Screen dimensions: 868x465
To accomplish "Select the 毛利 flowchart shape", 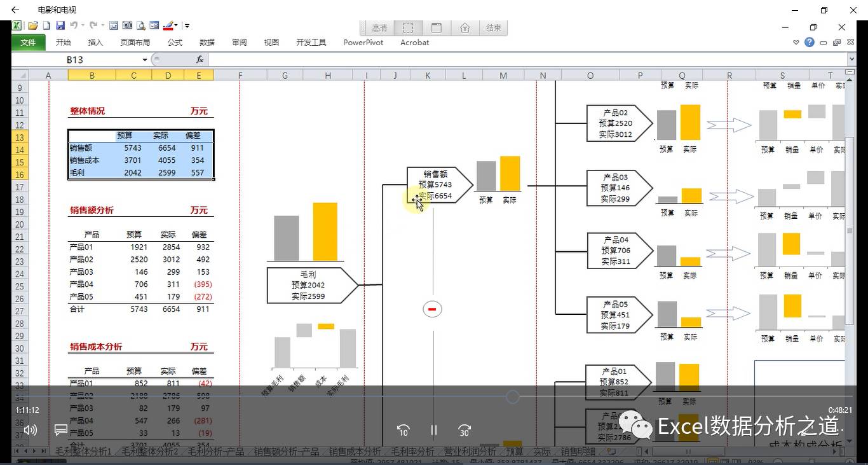I will [313, 285].
